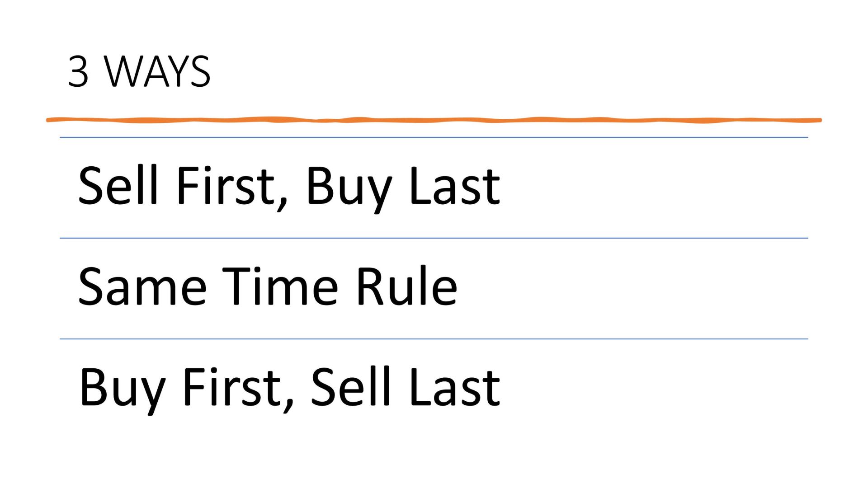This screenshot has height=488, width=868.
Task: Click the blue line above Sell First
Action: (434, 137)
